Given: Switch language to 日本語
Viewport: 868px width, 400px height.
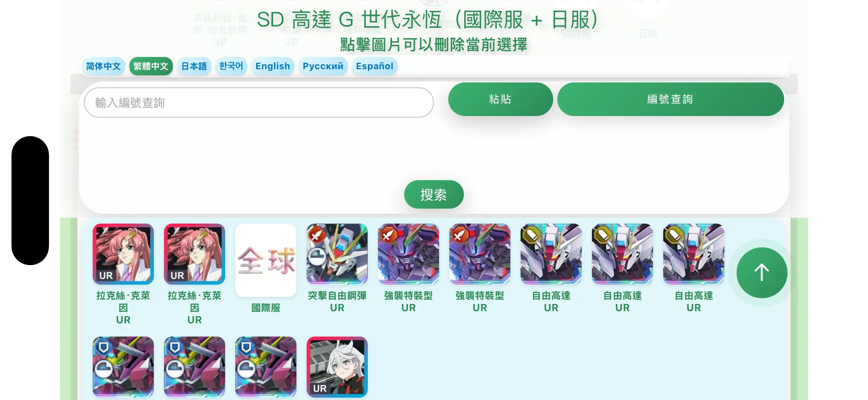Looking at the screenshot, I should [x=194, y=66].
